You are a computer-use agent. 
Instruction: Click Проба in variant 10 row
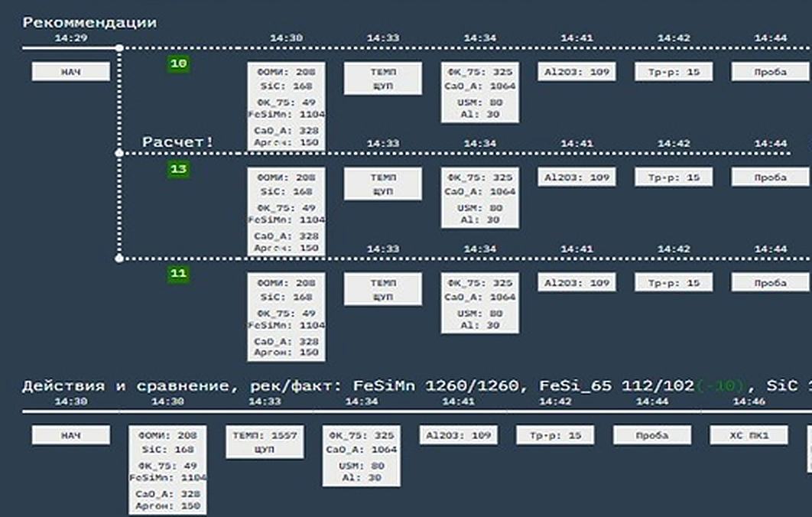tap(771, 71)
